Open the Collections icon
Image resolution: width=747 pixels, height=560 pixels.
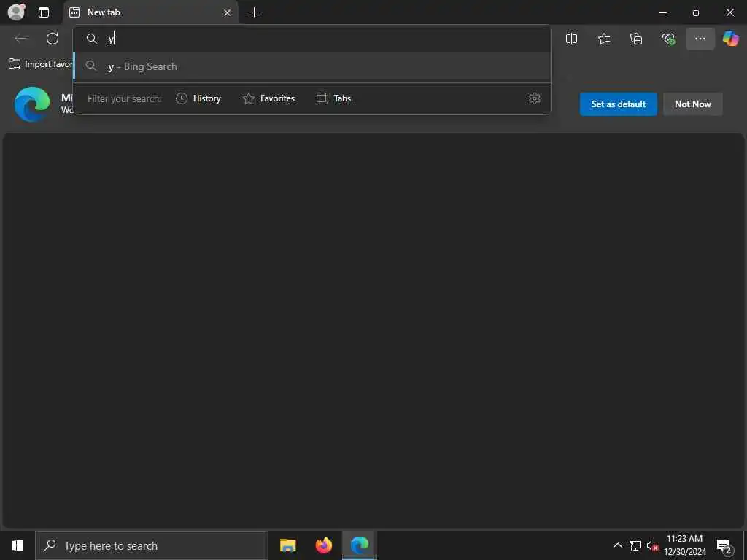(x=636, y=39)
